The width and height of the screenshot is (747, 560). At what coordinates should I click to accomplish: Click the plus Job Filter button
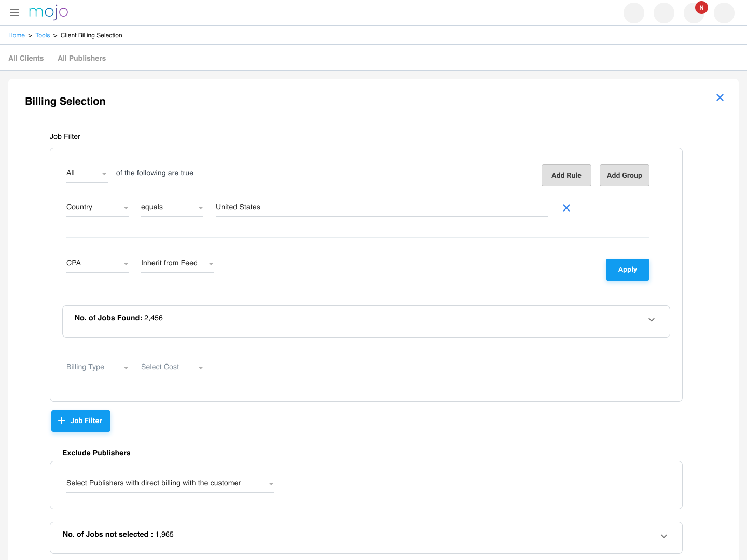point(81,421)
